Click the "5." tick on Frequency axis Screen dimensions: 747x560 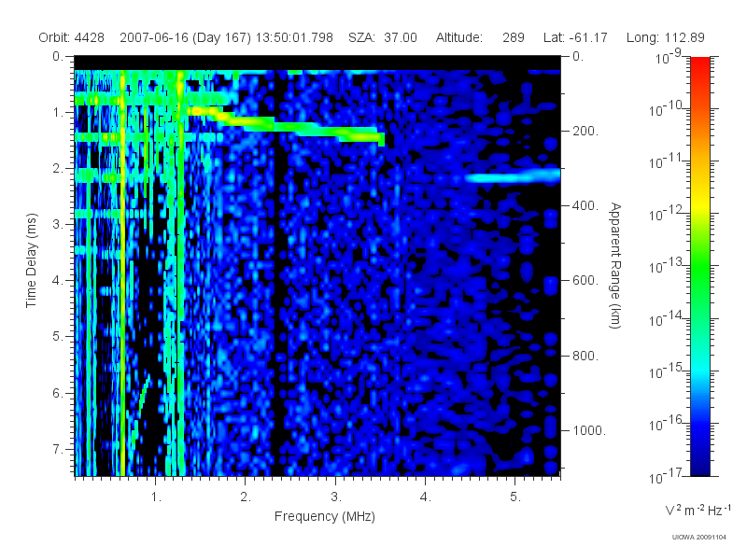pos(515,497)
